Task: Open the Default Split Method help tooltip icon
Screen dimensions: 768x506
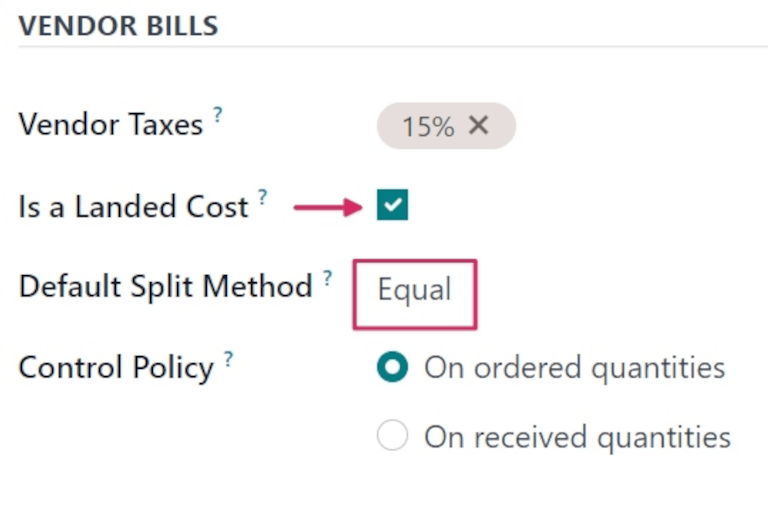Action: click(327, 278)
